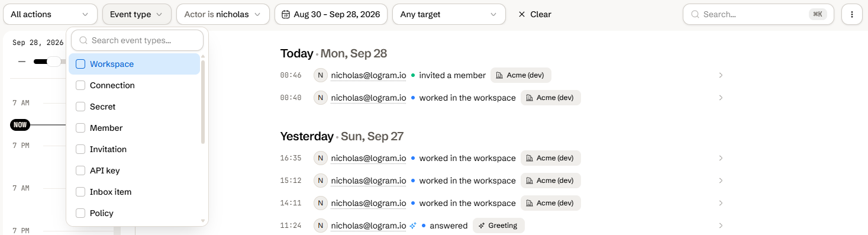This screenshot has width=868, height=235.
Task: Click the N avatar on the 16:35 row
Action: pyautogui.click(x=320, y=158)
